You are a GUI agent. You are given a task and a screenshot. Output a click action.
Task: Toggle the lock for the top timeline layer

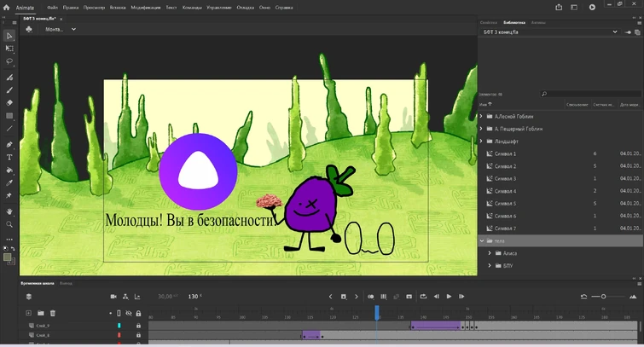(140, 326)
